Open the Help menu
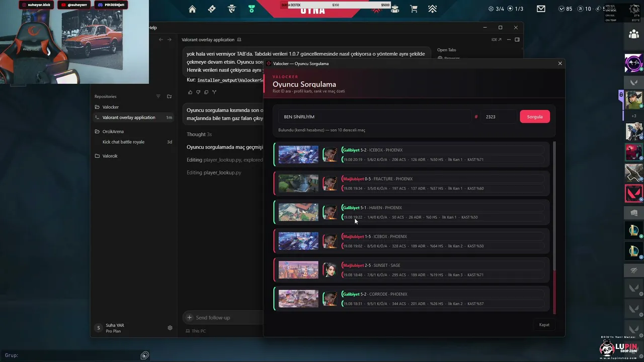Image resolution: width=644 pixels, height=362 pixels. pyautogui.click(x=152, y=28)
